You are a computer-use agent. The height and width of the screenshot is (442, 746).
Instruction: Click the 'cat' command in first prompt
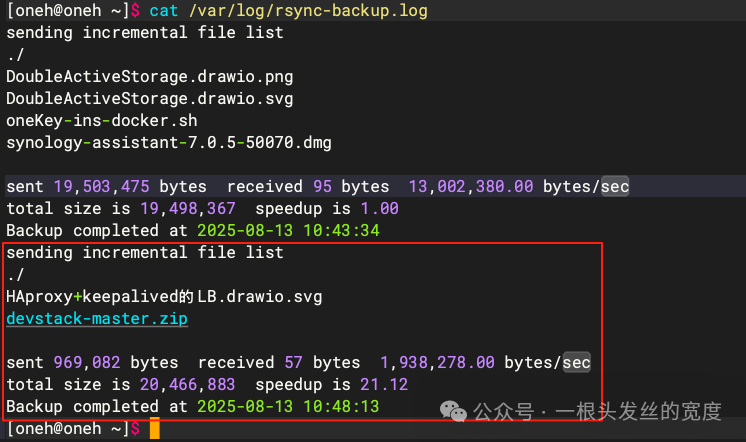(x=164, y=10)
